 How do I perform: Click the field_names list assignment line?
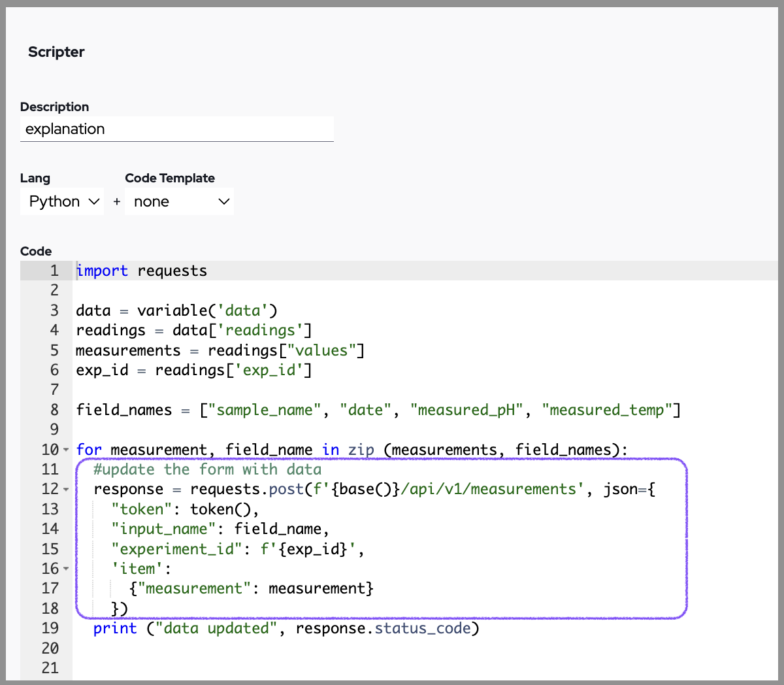(378, 410)
